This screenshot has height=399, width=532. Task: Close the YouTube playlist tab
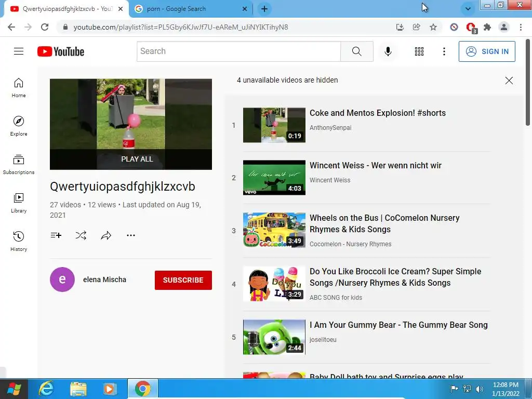click(x=121, y=9)
